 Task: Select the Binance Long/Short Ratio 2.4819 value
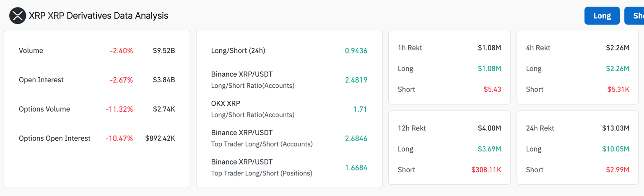pos(356,80)
